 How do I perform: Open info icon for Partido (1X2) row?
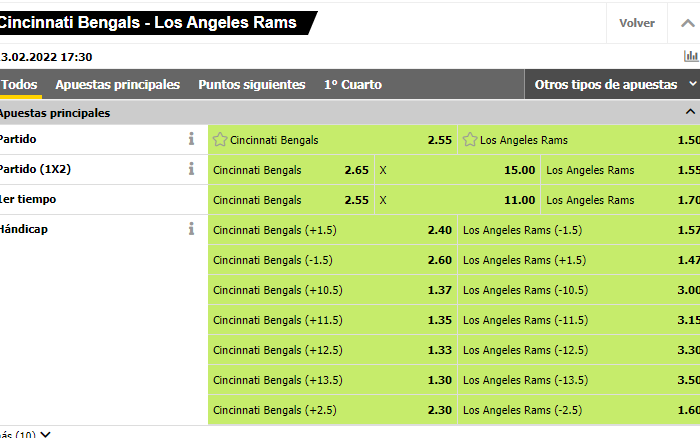tap(191, 169)
